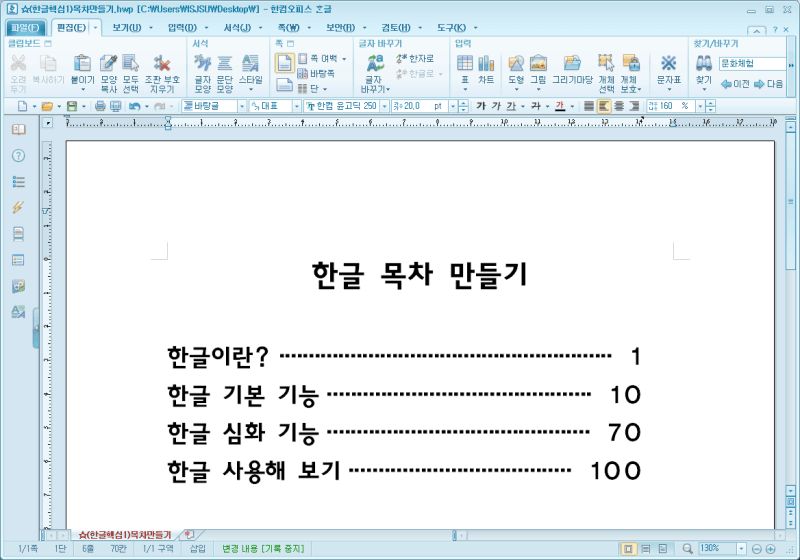Open the Tools (도구) menu
Image resolution: width=800 pixels, height=560 pixels.
coord(451,28)
